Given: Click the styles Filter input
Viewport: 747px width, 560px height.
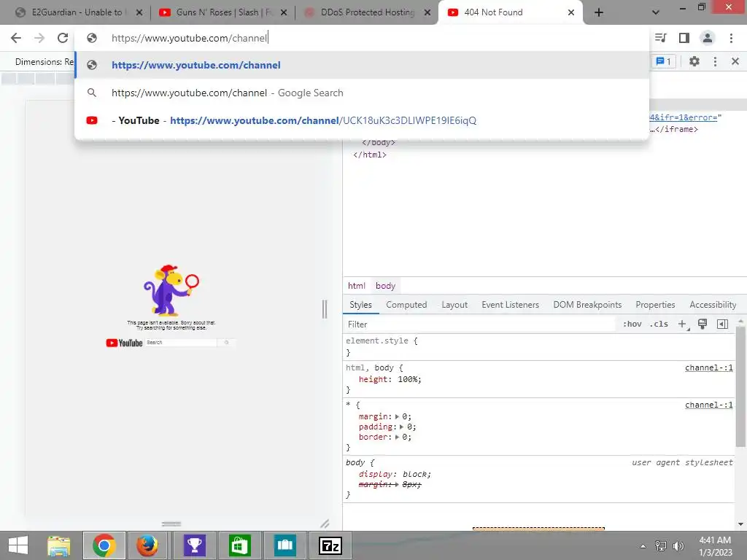Looking at the screenshot, I should [x=479, y=324].
